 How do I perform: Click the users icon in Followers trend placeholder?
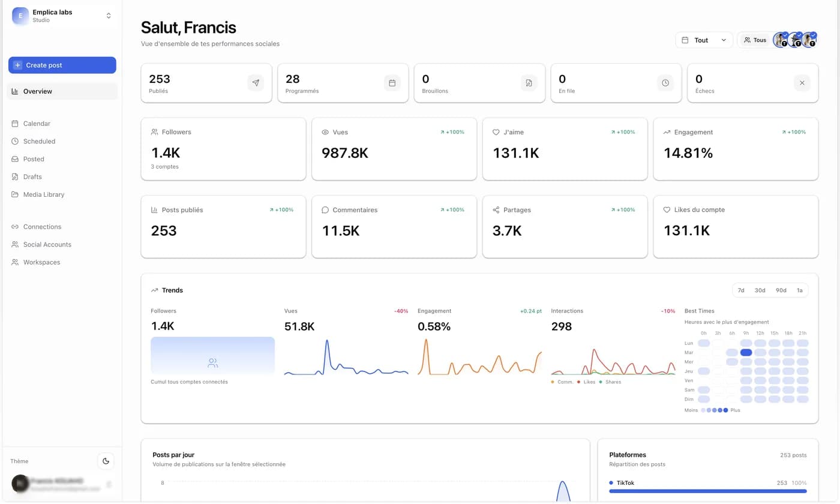pyautogui.click(x=212, y=363)
